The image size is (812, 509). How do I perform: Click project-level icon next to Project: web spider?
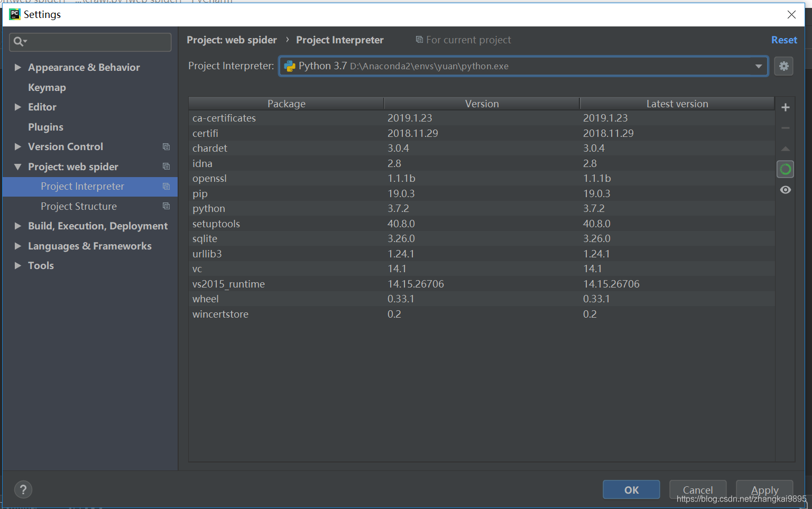click(x=166, y=166)
